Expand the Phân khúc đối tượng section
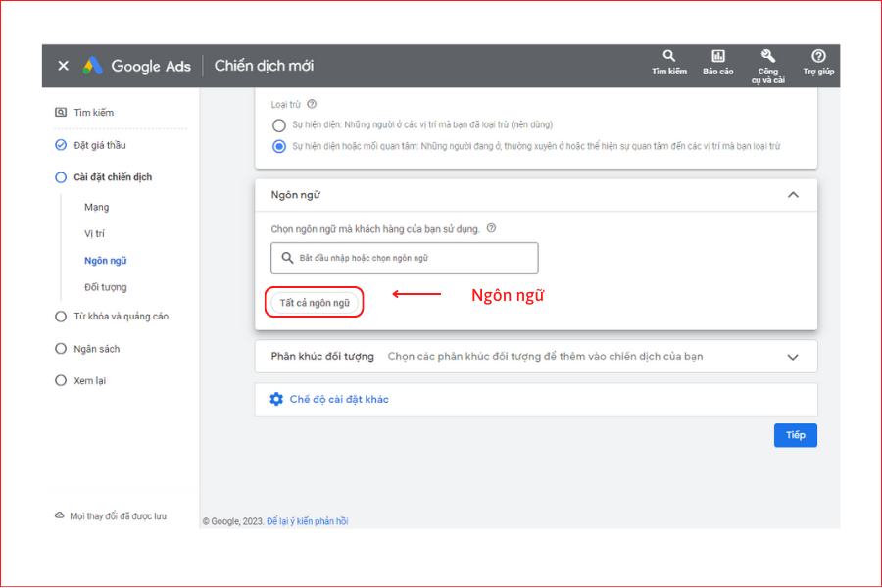The width and height of the screenshot is (882, 588). pyautogui.click(x=793, y=357)
